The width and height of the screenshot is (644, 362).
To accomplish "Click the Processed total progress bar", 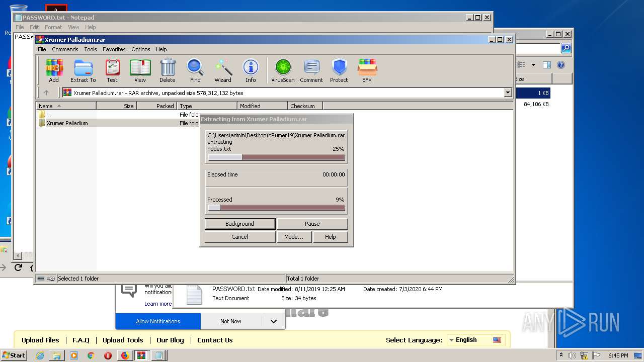I will tap(276, 208).
